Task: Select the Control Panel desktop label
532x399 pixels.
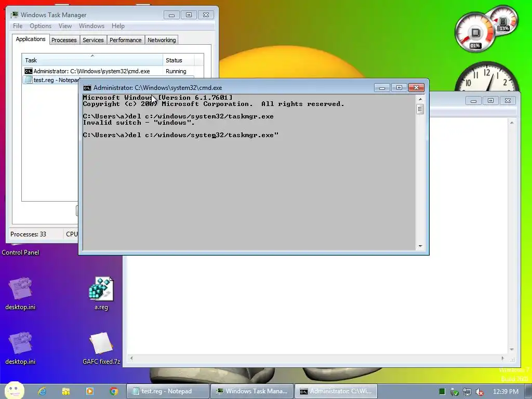Action: pos(20,252)
